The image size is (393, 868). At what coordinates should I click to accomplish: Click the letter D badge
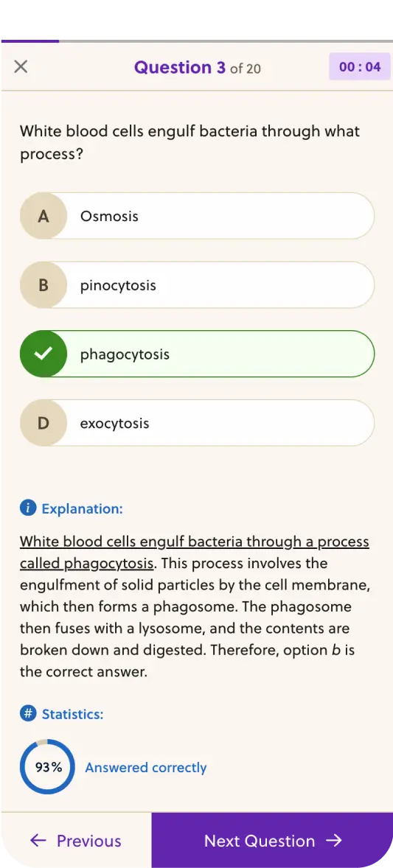pos(44,424)
